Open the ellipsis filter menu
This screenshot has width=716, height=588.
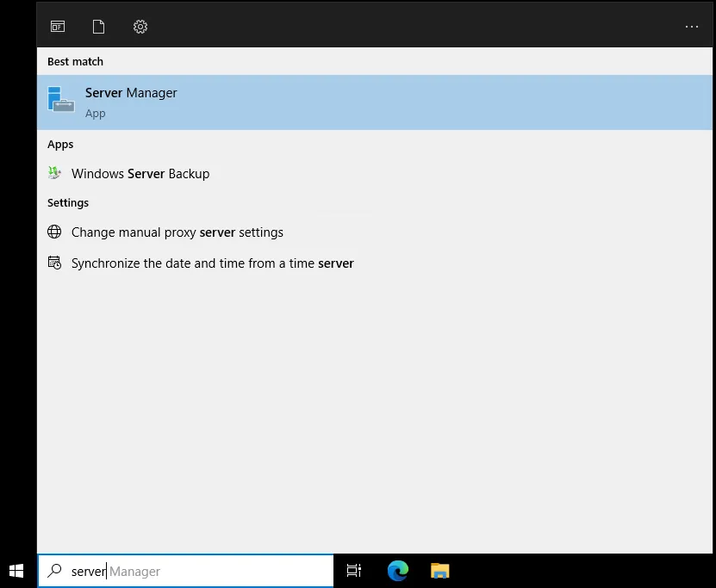pyautogui.click(x=692, y=27)
